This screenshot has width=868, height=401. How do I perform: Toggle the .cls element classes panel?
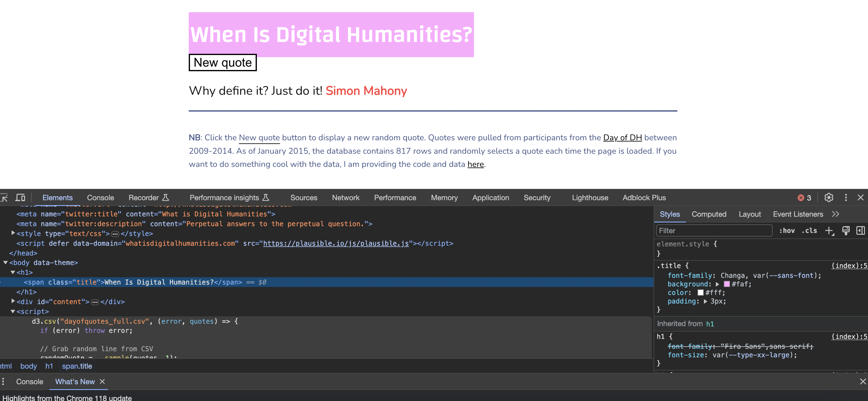(x=809, y=231)
